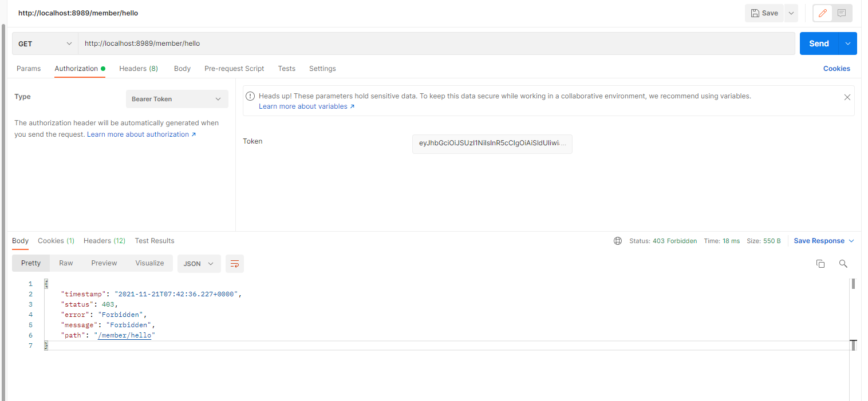
Task: Open the JSON format dropdown
Action: (199, 263)
